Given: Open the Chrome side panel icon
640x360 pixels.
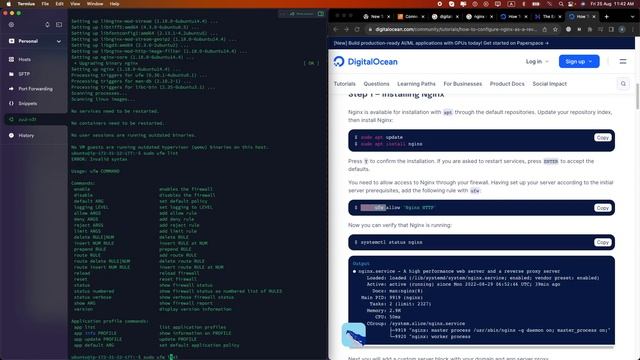Looking at the screenshot, I should pos(611,29).
